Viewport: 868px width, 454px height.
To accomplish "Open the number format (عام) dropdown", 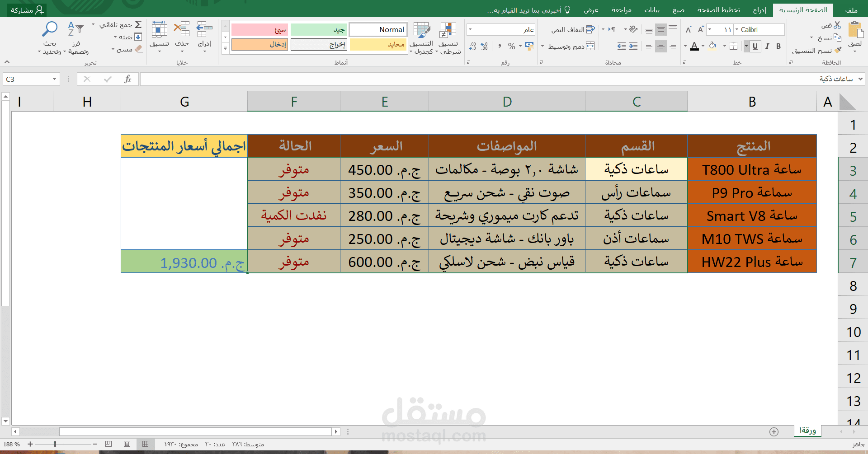I will 470,30.
